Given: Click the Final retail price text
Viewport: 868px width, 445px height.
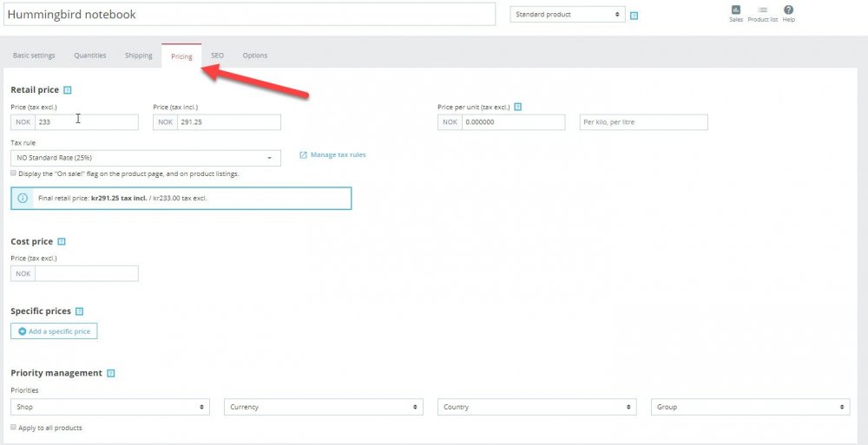Looking at the screenshot, I should (123, 198).
